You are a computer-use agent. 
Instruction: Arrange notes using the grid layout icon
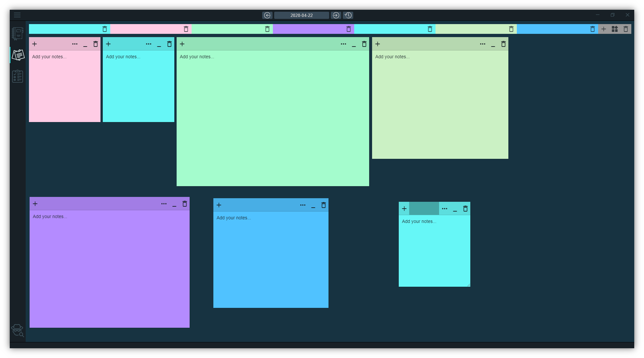(615, 29)
